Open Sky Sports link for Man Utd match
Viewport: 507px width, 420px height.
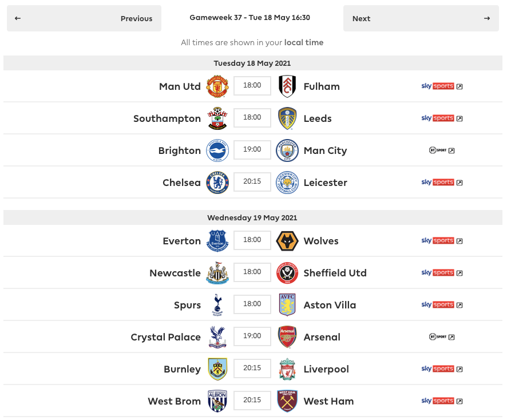click(442, 86)
